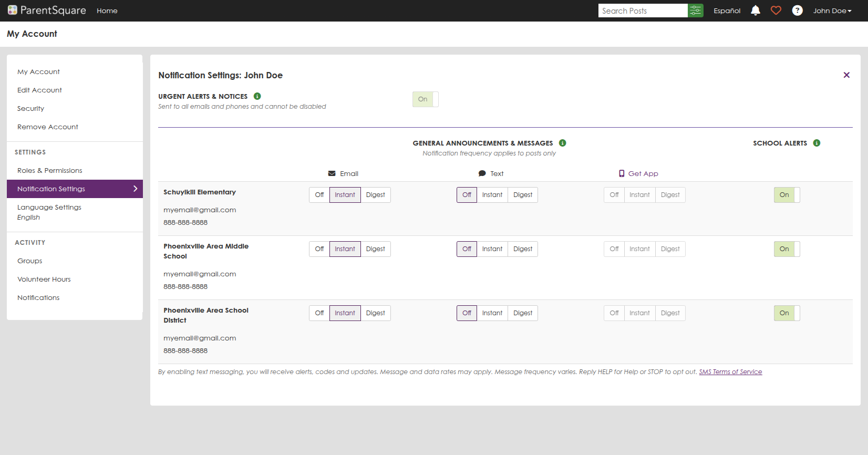The height and width of the screenshot is (455, 868).
Task: Set Phoenixville School District text to Off
Action: pos(467,313)
